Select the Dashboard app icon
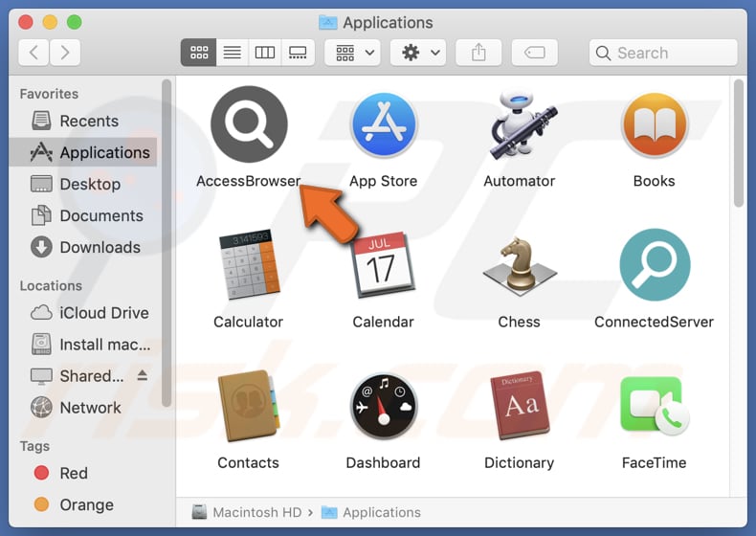Screen dimensions: 756x536 pos(384,406)
